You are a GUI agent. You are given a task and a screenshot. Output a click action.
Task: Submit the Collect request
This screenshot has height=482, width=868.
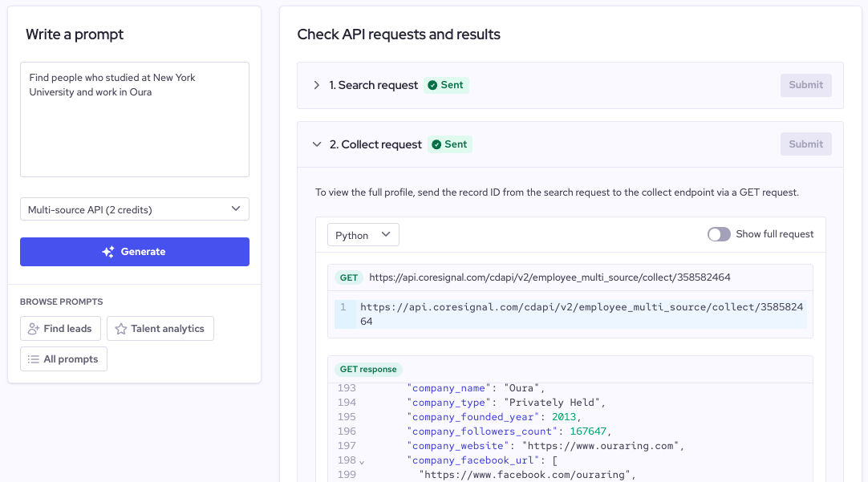tap(805, 144)
